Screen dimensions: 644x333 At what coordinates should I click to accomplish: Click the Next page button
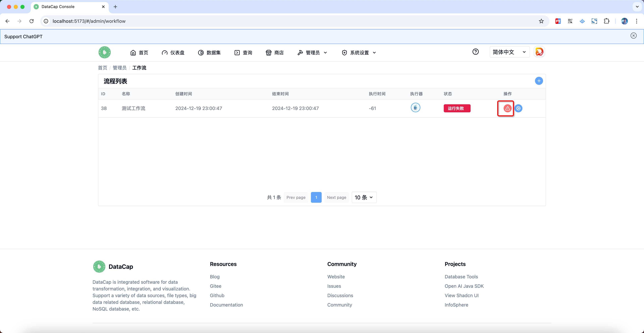tap(336, 197)
